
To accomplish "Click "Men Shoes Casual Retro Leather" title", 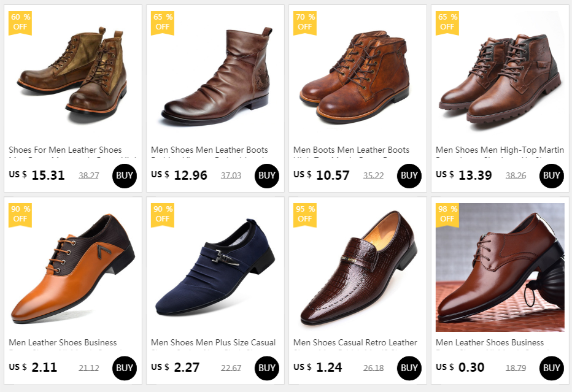I will pos(355,342).
